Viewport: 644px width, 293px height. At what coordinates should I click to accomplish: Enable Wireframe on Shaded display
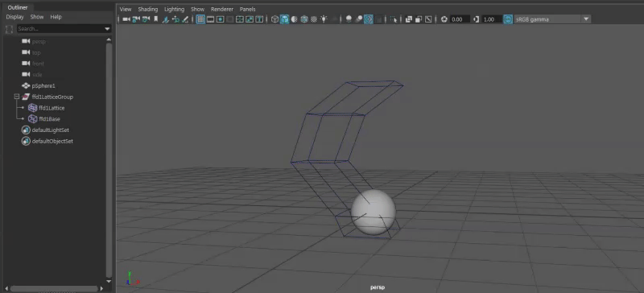click(304, 19)
